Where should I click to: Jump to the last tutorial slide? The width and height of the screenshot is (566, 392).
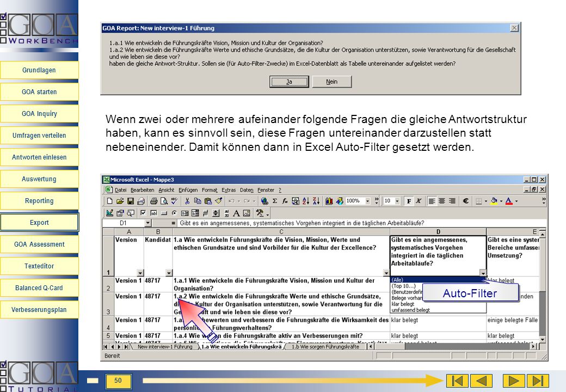click(538, 381)
